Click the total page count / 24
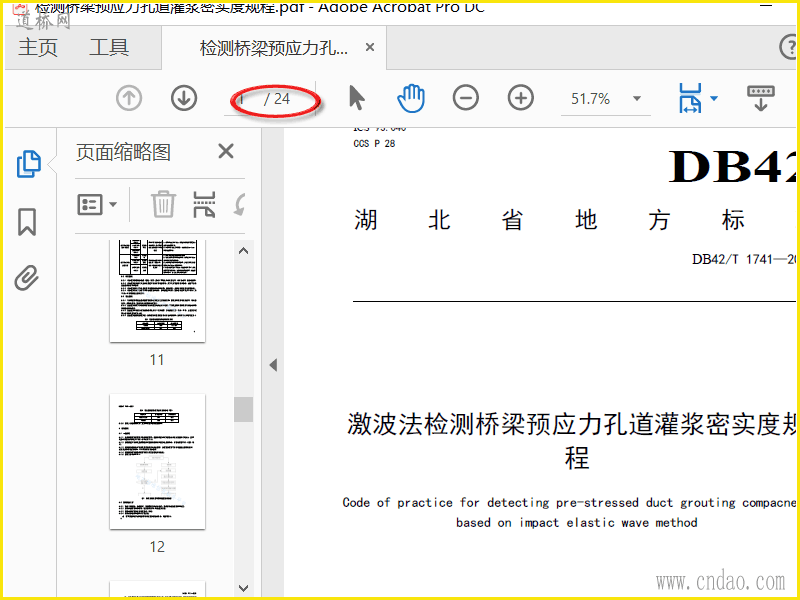 click(x=277, y=99)
